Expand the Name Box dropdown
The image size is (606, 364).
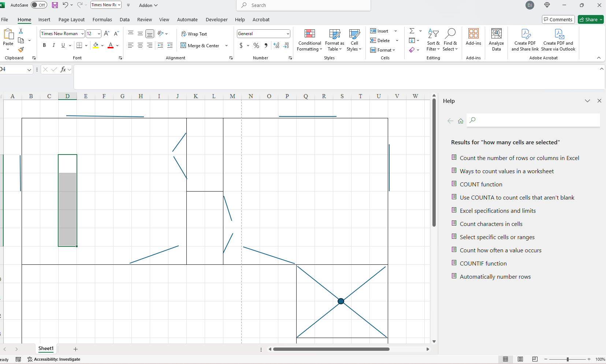pos(29,70)
